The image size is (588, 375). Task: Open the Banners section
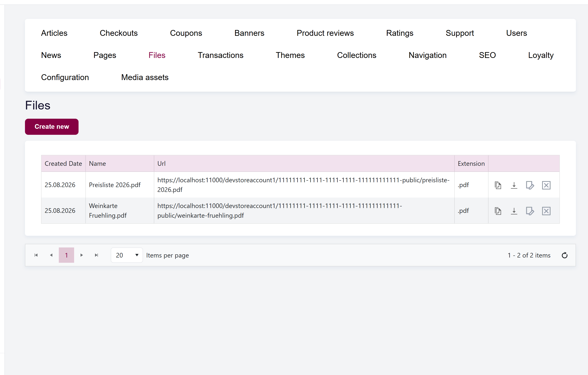point(249,33)
